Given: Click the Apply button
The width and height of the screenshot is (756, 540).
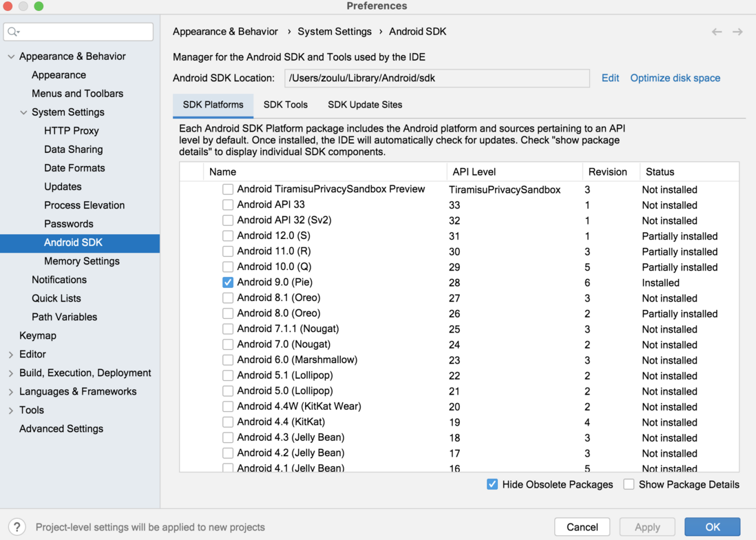Looking at the screenshot, I should click(x=647, y=527).
